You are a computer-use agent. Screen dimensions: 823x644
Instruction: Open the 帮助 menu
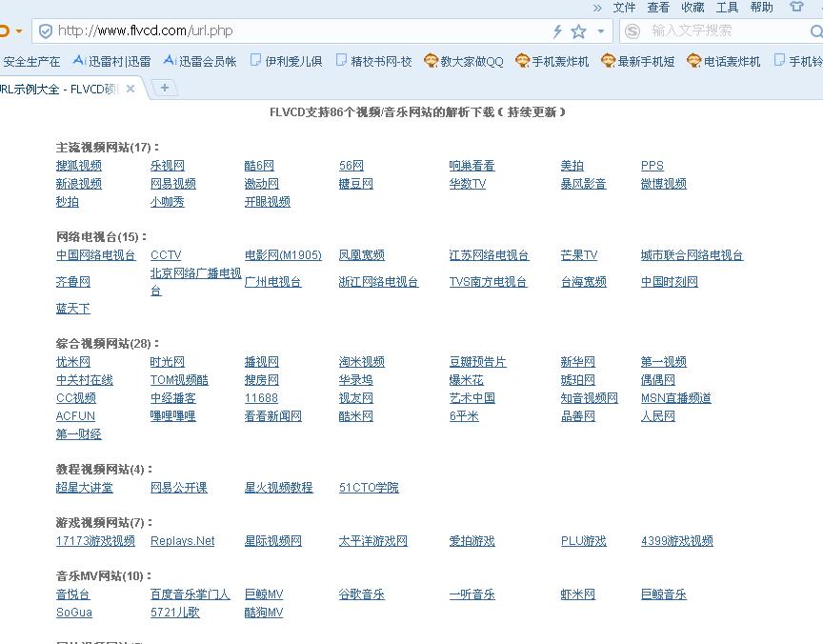tap(761, 8)
